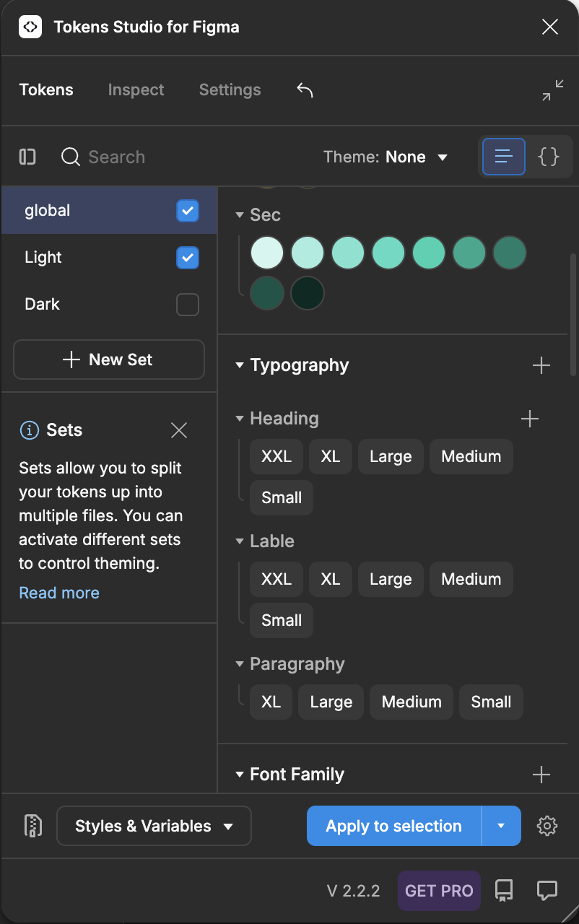Switch to the Inspect tab
This screenshot has height=924, width=579.
(136, 90)
